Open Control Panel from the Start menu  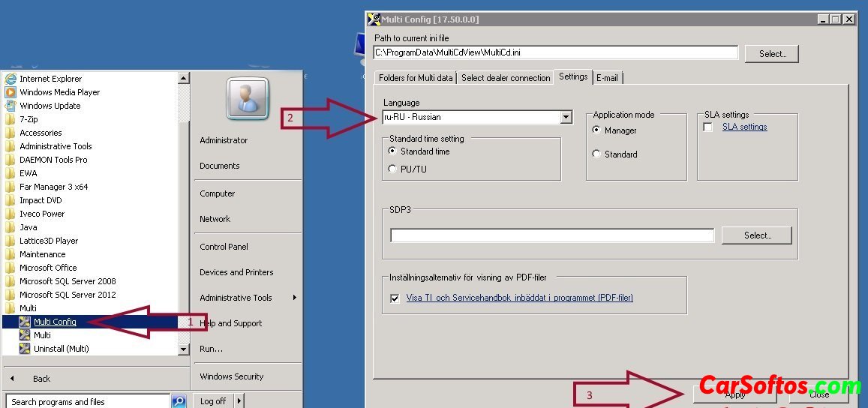[224, 247]
